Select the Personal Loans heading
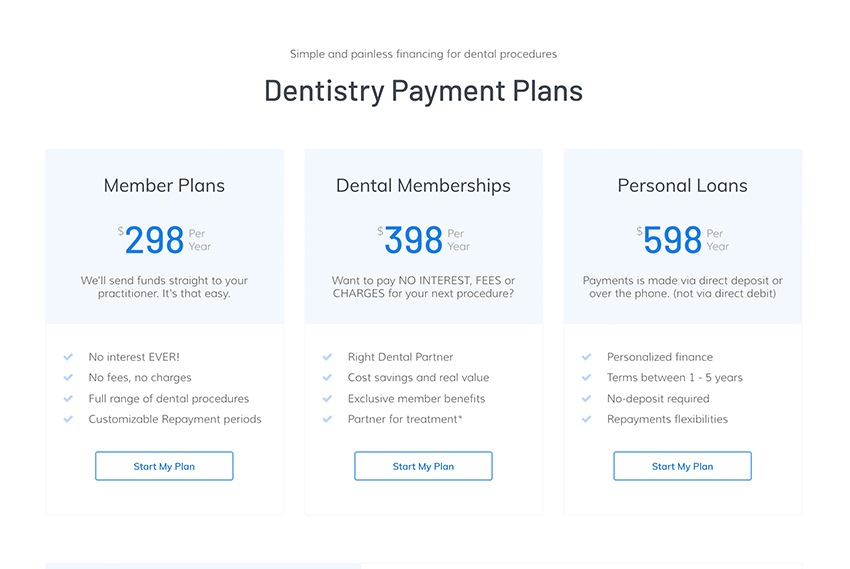The image size is (850, 569). 682,186
